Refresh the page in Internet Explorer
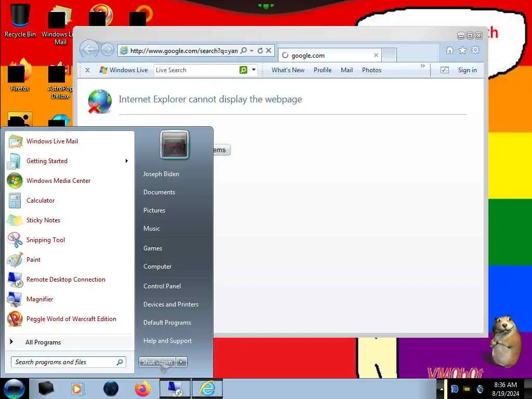This screenshot has width=532, height=399. [260, 50]
